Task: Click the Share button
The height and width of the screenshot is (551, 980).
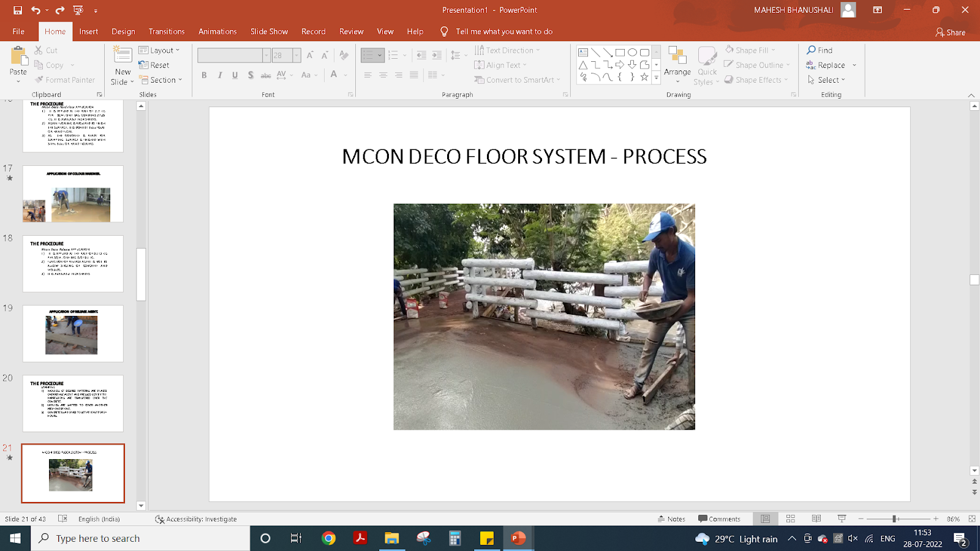Action: pos(951,32)
